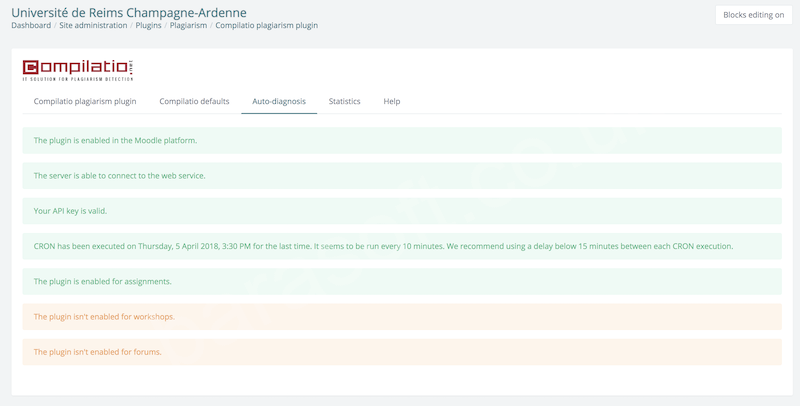This screenshot has width=800, height=406.
Task: Open the Dashboard breadcrumb link
Action: tap(31, 25)
